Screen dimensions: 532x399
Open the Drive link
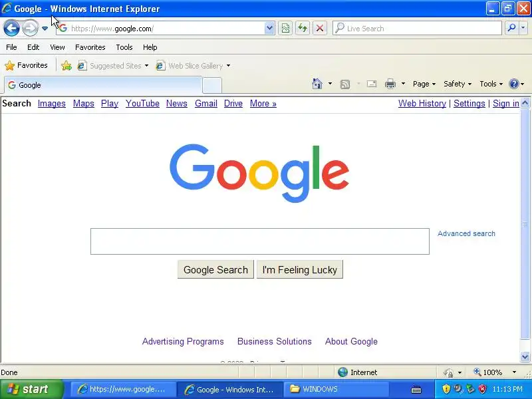(233, 104)
